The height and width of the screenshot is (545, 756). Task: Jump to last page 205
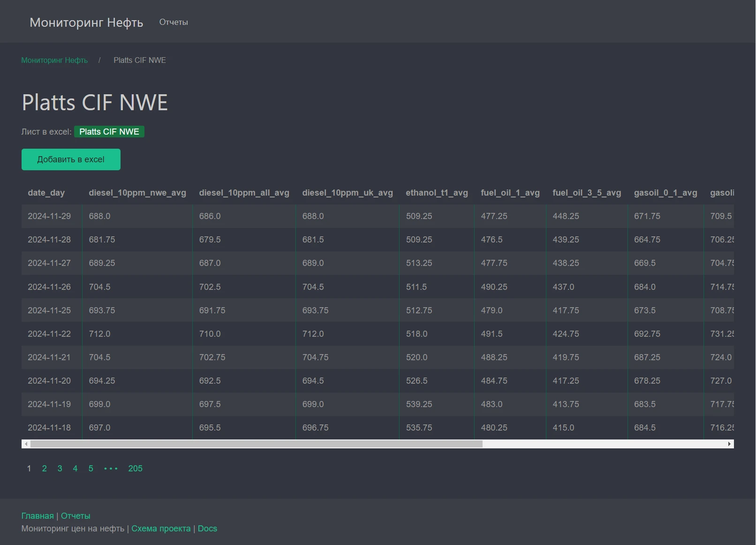pos(135,469)
